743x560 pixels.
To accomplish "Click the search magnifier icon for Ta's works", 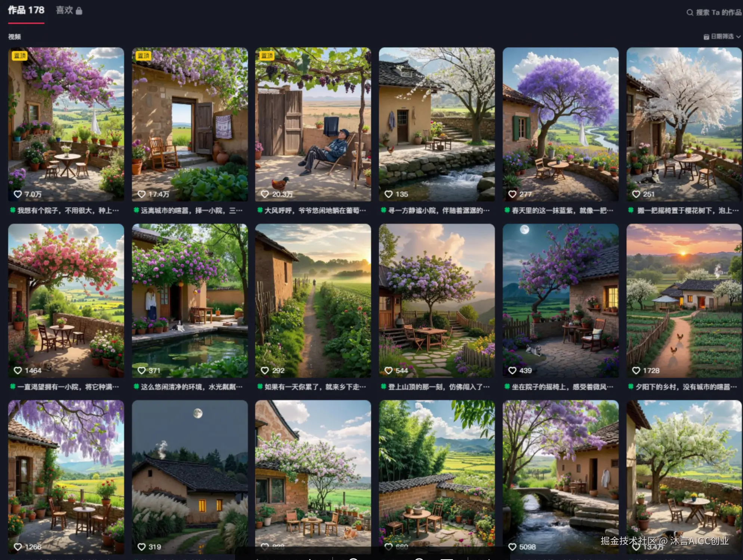I will click(690, 12).
